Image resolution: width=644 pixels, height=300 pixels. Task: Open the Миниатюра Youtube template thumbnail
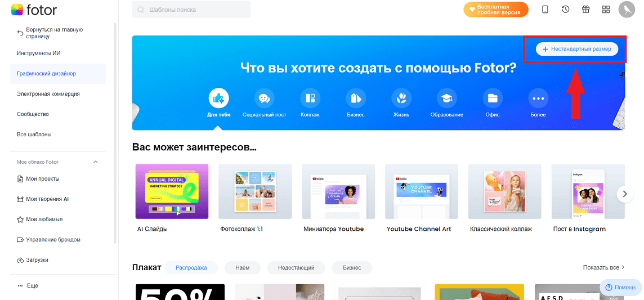coord(338,191)
